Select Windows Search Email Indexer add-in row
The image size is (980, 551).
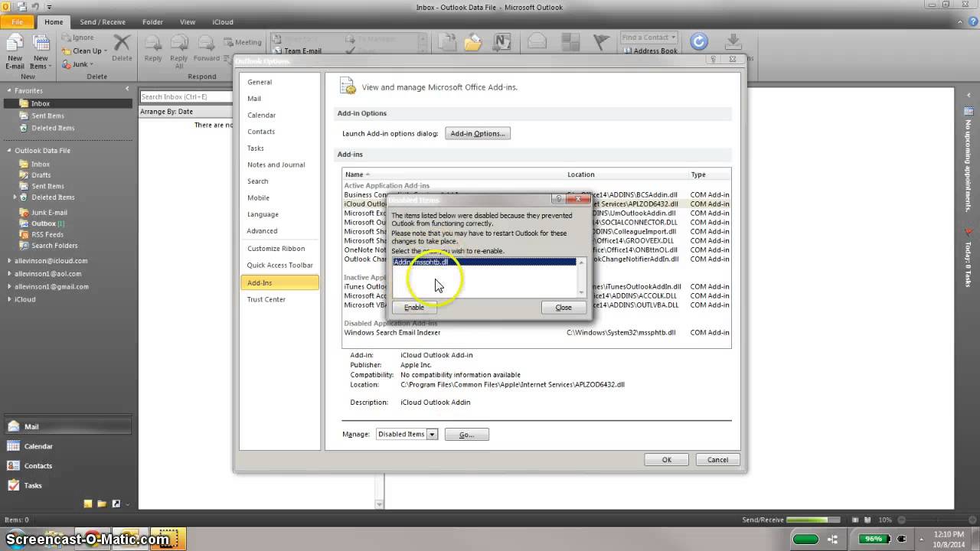(x=536, y=333)
